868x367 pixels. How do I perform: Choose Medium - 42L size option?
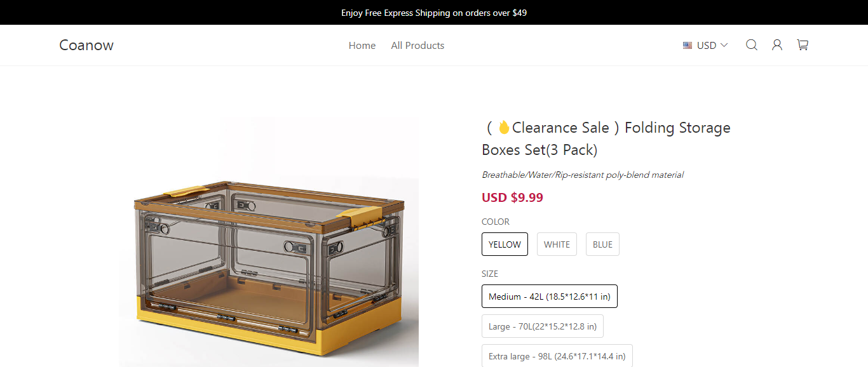[x=549, y=297]
